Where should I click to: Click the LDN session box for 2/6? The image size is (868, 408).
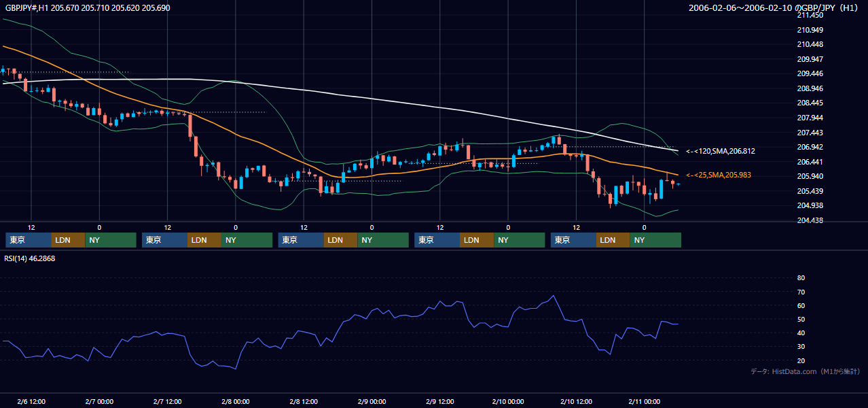tap(69, 240)
